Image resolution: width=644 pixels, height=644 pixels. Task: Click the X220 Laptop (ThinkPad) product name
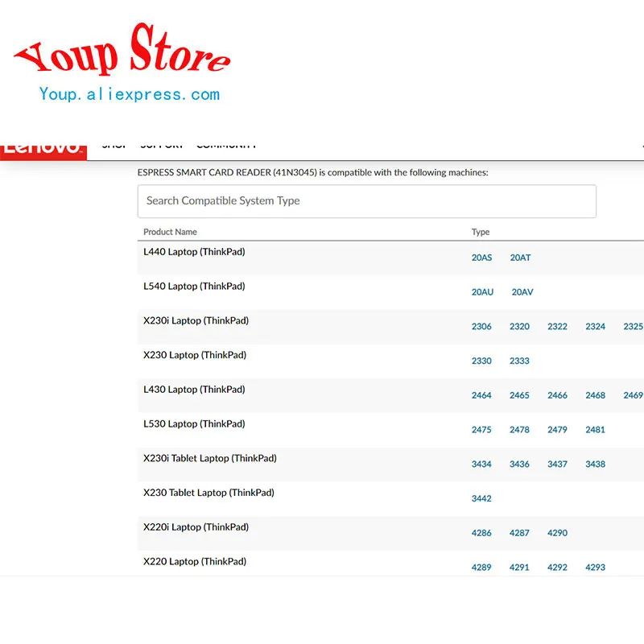[195, 562]
